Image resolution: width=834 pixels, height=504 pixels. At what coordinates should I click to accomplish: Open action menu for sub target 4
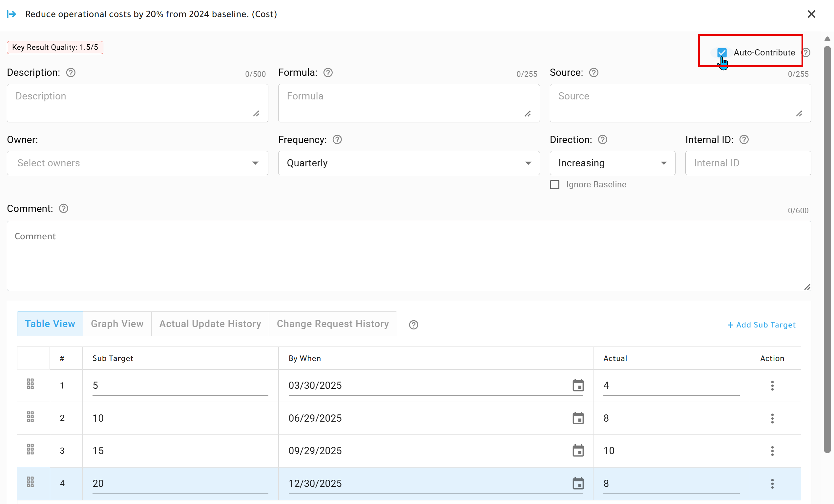772,484
